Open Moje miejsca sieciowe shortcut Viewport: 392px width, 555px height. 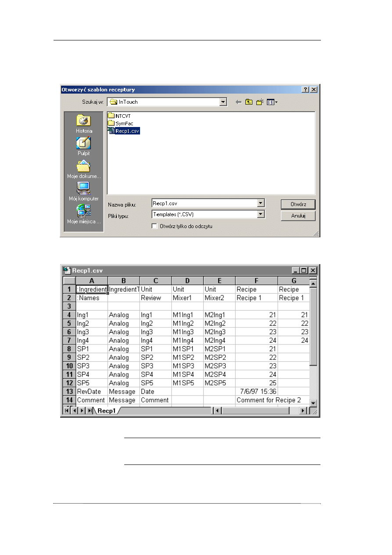[x=83, y=214]
